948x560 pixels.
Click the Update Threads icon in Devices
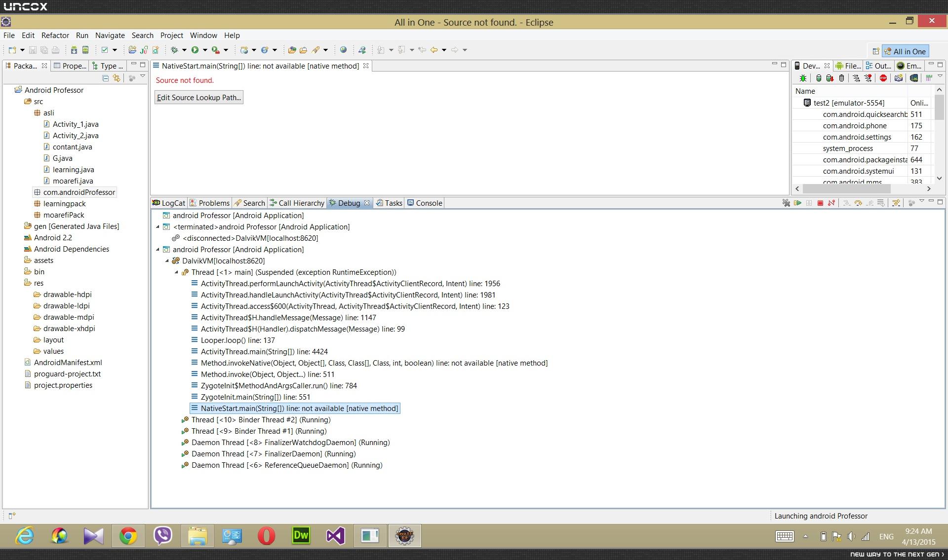(857, 78)
